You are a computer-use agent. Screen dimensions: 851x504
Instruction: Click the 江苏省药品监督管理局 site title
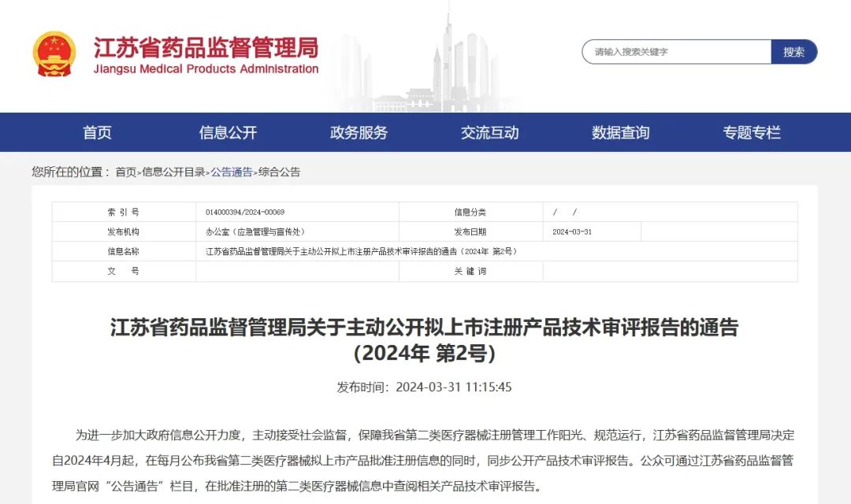(206, 48)
